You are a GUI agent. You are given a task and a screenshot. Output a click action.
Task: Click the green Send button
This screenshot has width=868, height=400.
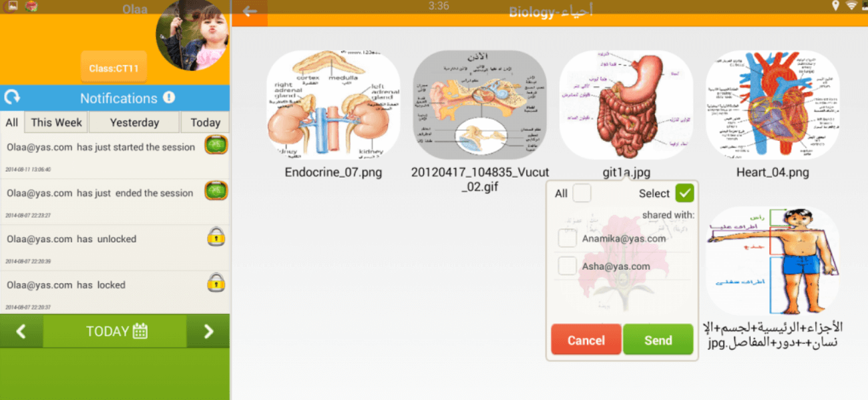(x=658, y=340)
